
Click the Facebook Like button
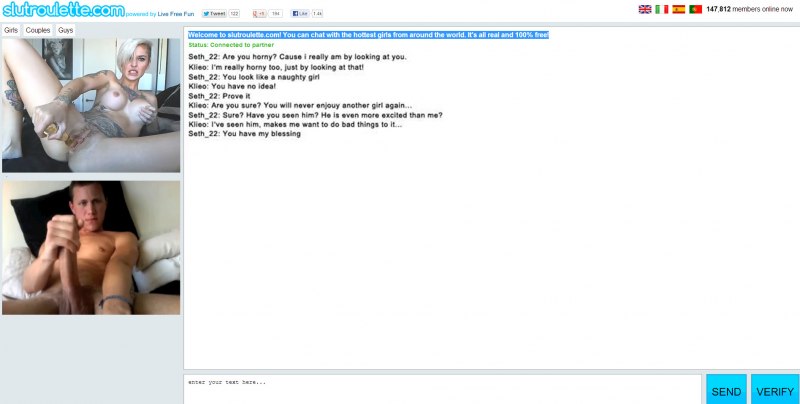pos(300,14)
